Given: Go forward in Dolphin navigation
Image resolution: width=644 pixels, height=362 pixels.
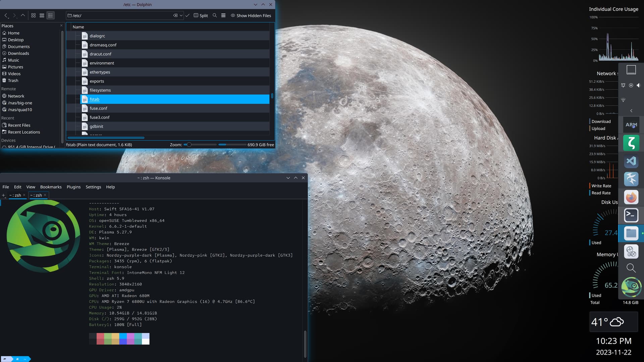Looking at the screenshot, I should click(14, 15).
